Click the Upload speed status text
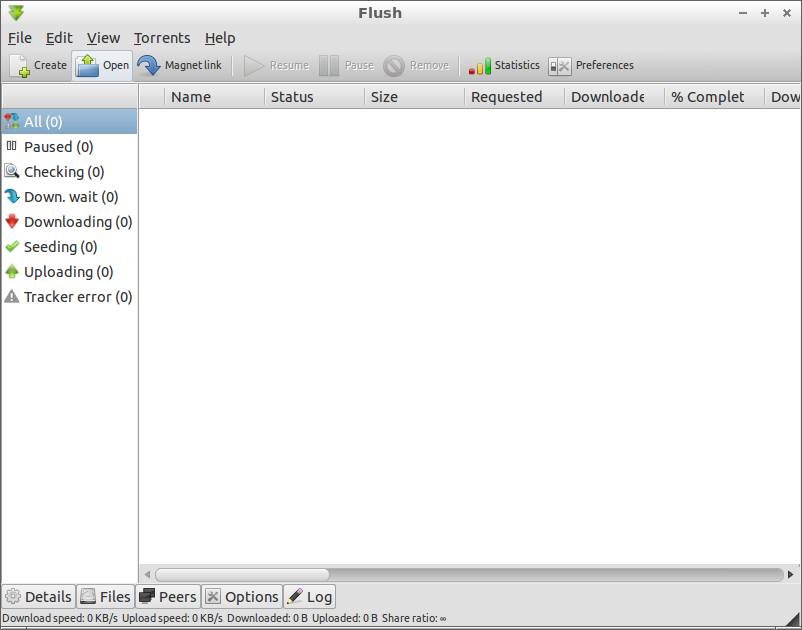The image size is (802, 630). coord(172,618)
